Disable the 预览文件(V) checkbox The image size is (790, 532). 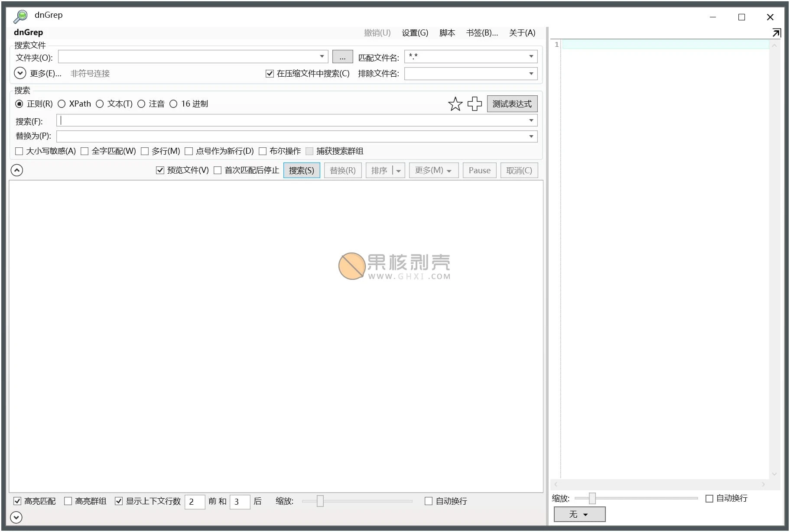pos(160,170)
